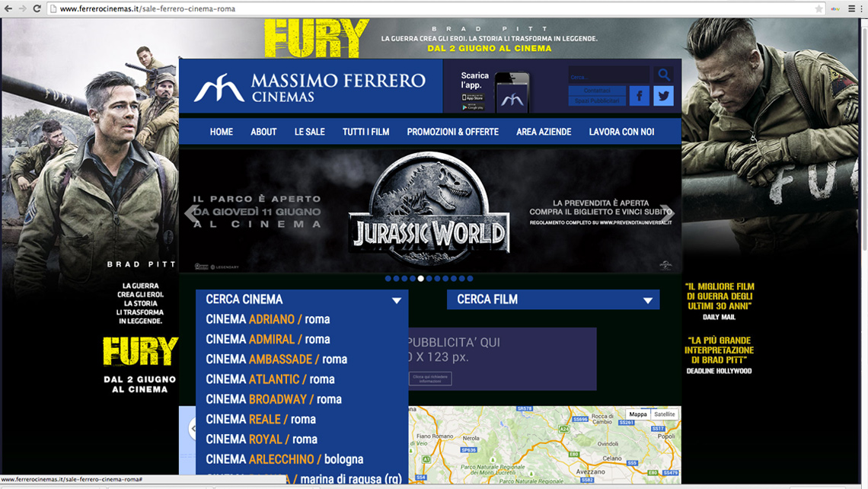Select Cinema Admiral / roma
The height and width of the screenshot is (489, 868).
pos(268,340)
